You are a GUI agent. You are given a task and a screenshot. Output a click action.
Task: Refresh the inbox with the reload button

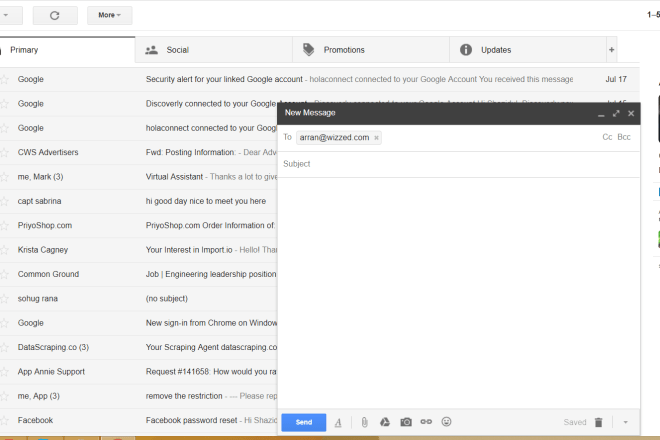coord(54,15)
